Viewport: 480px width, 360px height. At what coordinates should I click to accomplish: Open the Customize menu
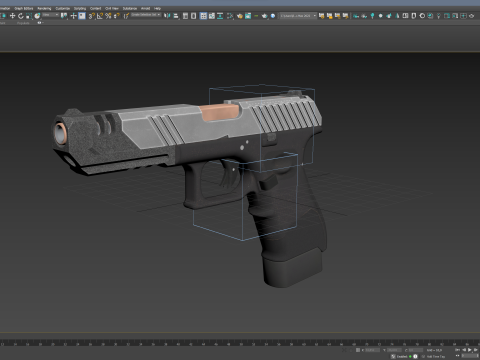point(63,8)
